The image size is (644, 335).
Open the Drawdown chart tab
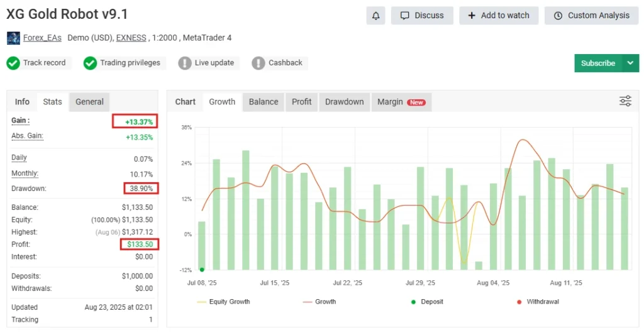(x=344, y=102)
